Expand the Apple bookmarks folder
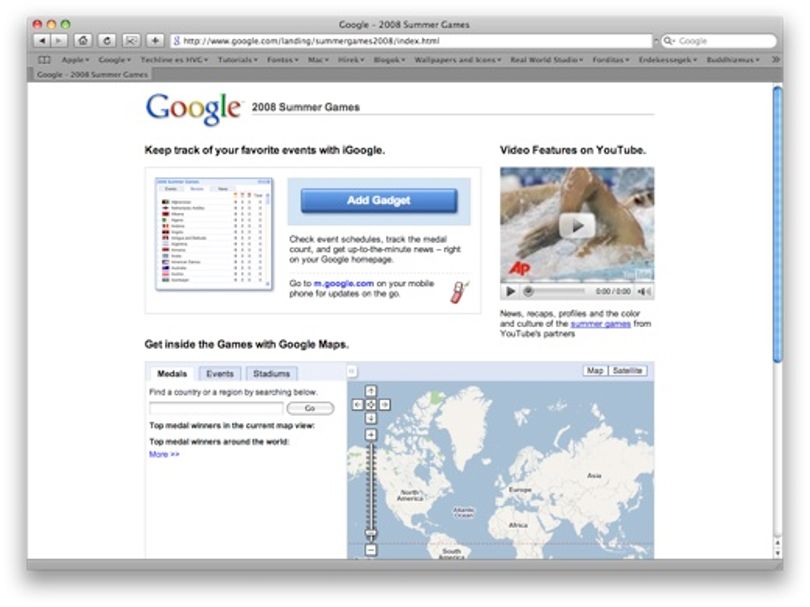Screen dimensions: 810x607 point(75,60)
